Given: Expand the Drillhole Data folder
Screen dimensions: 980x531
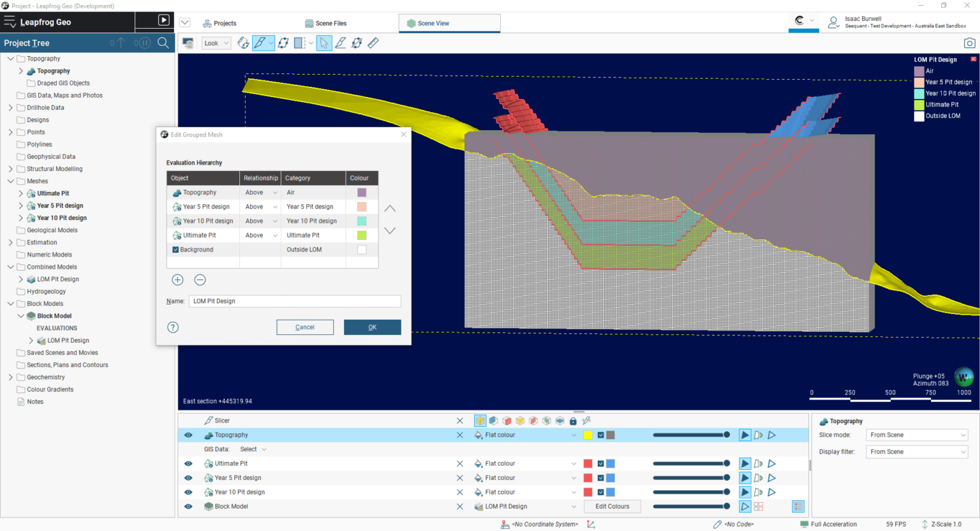Looking at the screenshot, I should point(11,108).
